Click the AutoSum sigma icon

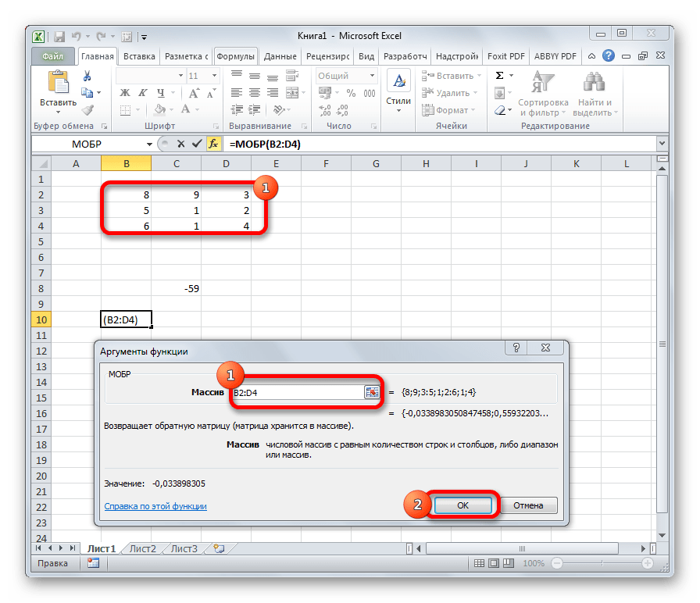pyautogui.click(x=500, y=76)
